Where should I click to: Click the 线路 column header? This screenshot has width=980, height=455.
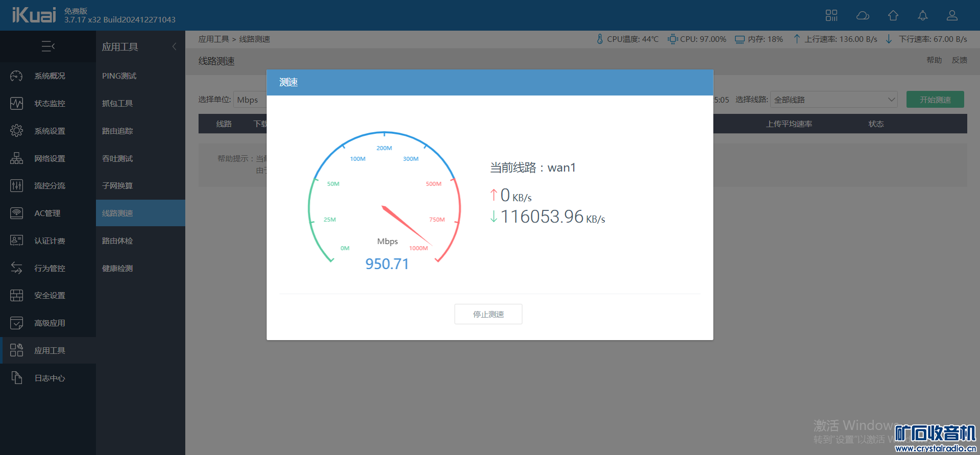(224, 124)
